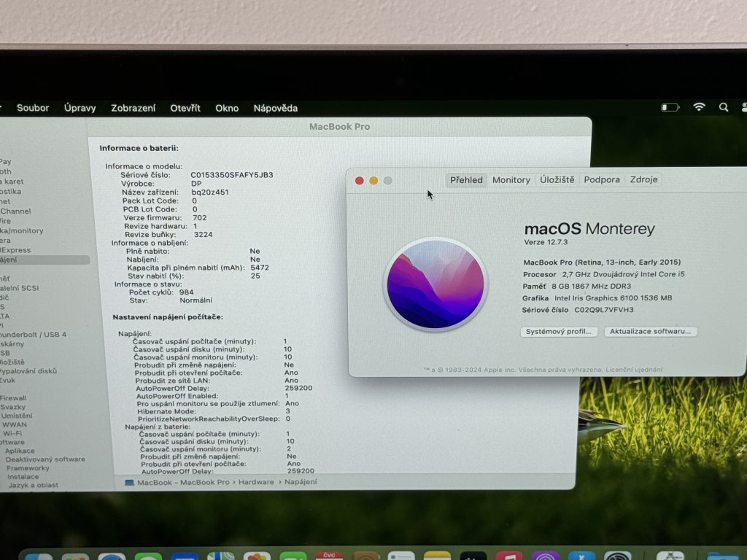Select Fibre Channel entry in sidebar

[x=16, y=211]
